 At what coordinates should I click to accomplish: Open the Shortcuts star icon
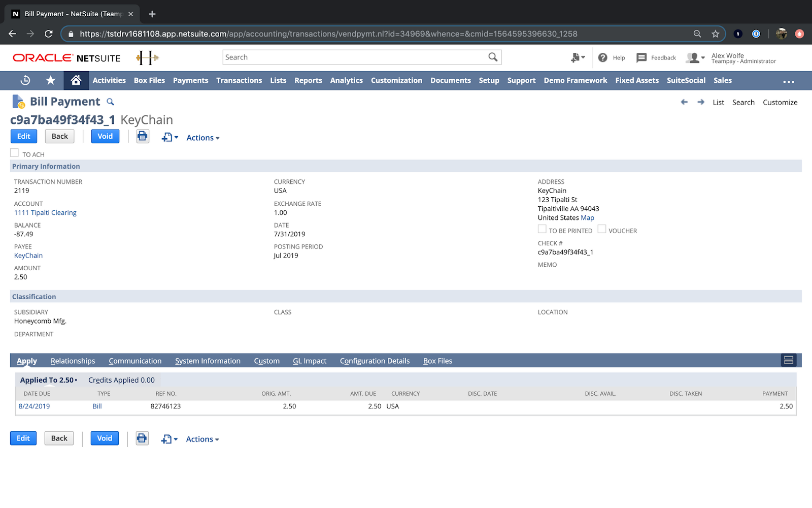51,80
